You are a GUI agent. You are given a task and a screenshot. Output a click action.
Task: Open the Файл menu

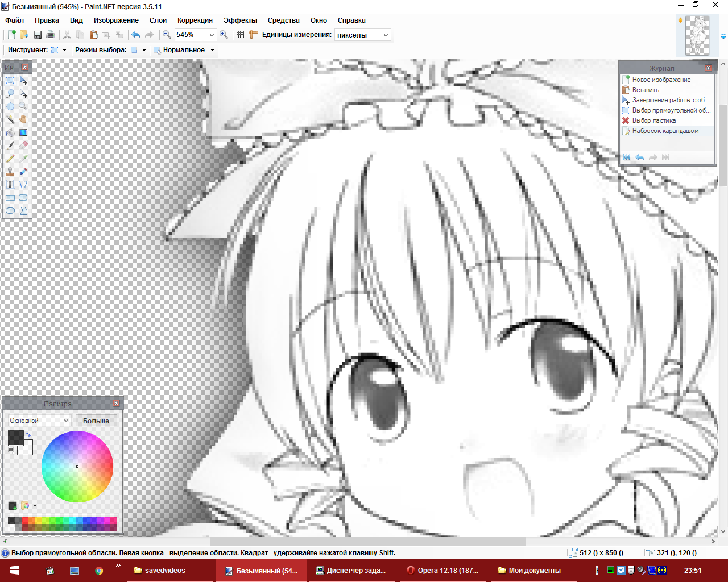click(15, 20)
